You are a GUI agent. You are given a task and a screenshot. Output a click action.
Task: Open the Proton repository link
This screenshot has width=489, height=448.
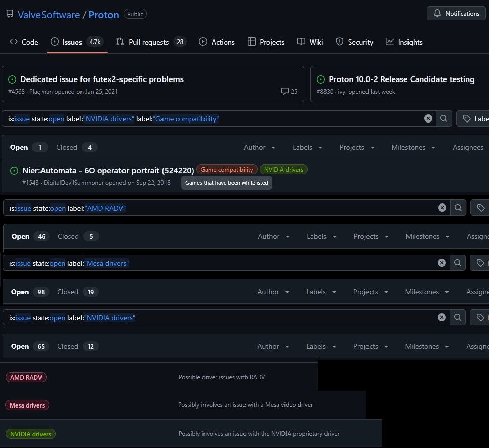[104, 15]
